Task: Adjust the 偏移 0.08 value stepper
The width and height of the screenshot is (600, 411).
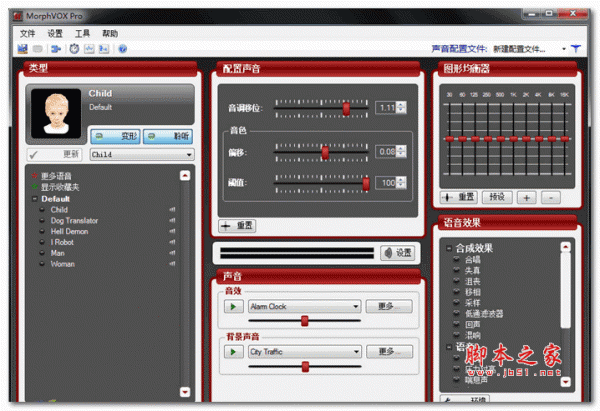Action: [401, 152]
